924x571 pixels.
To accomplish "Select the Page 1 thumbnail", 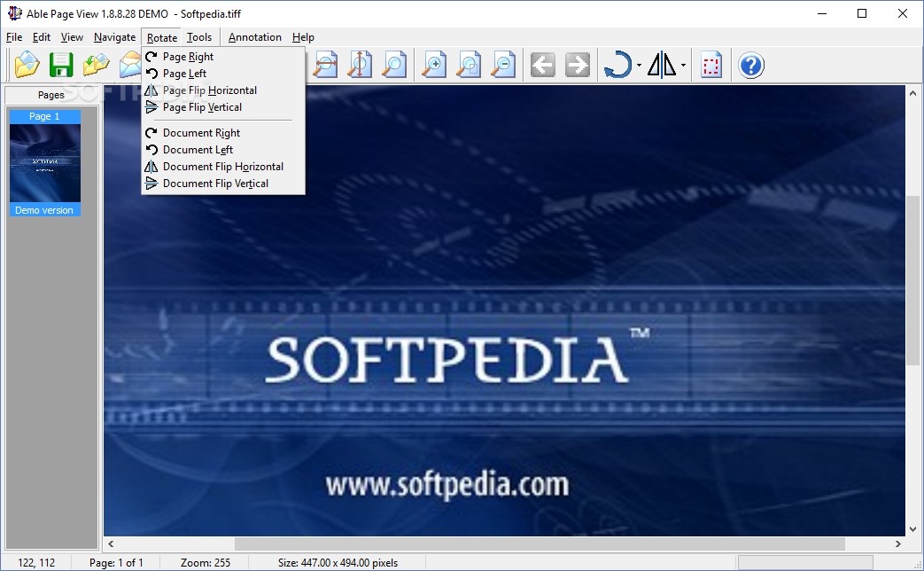I will 45,163.
